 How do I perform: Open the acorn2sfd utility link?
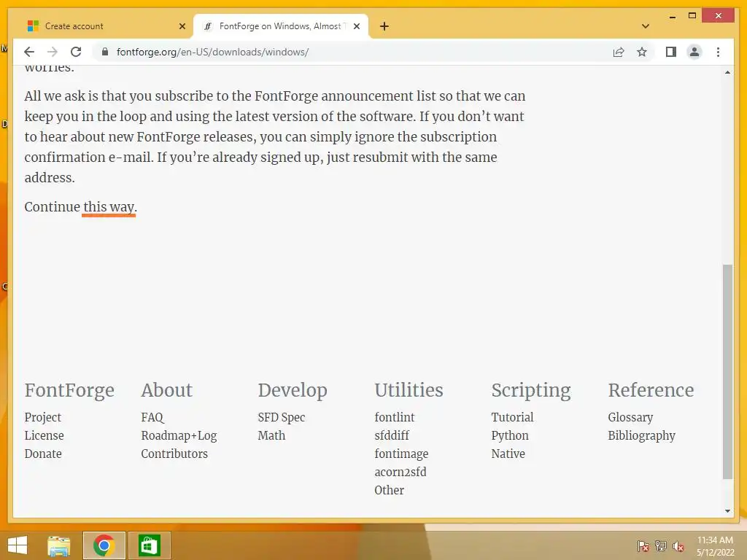pyautogui.click(x=400, y=472)
